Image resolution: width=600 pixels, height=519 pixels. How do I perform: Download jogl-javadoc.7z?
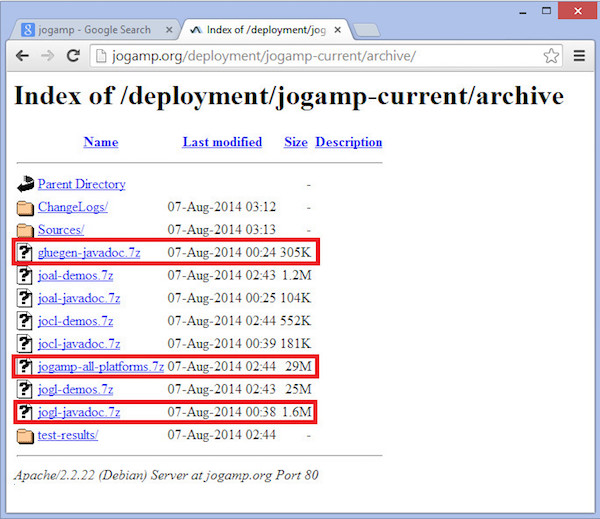pos(79,412)
